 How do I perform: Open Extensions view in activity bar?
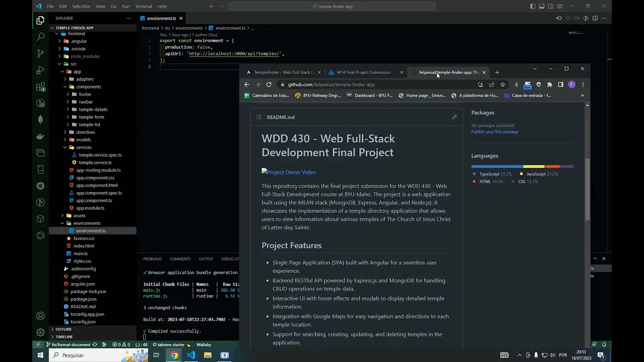point(40,86)
